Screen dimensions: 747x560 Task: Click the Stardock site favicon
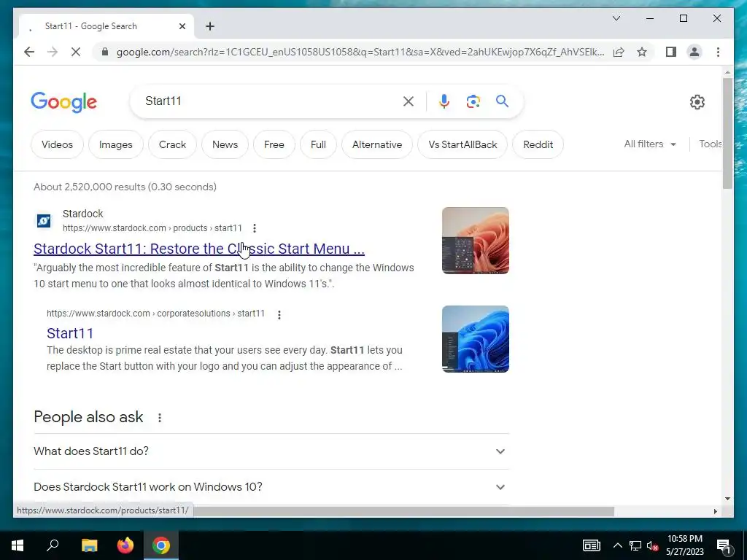pyautogui.click(x=44, y=221)
